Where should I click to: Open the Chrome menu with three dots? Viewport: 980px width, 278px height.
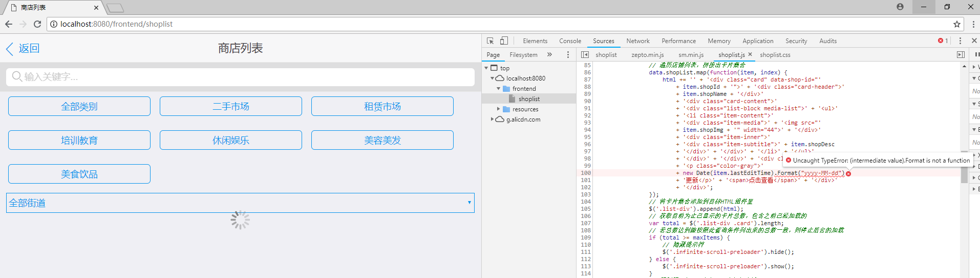tap(973, 24)
